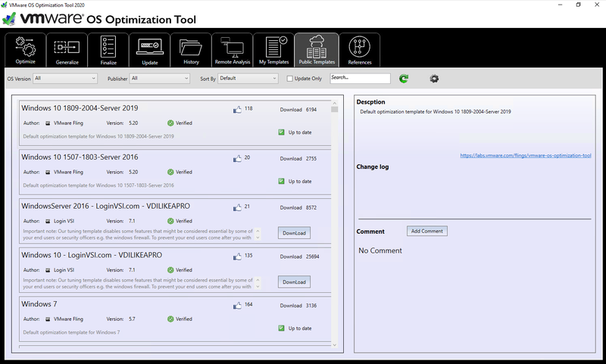Expand the OS Version dropdown
Image resolution: width=606 pixels, height=364 pixels.
tap(64, 78)
